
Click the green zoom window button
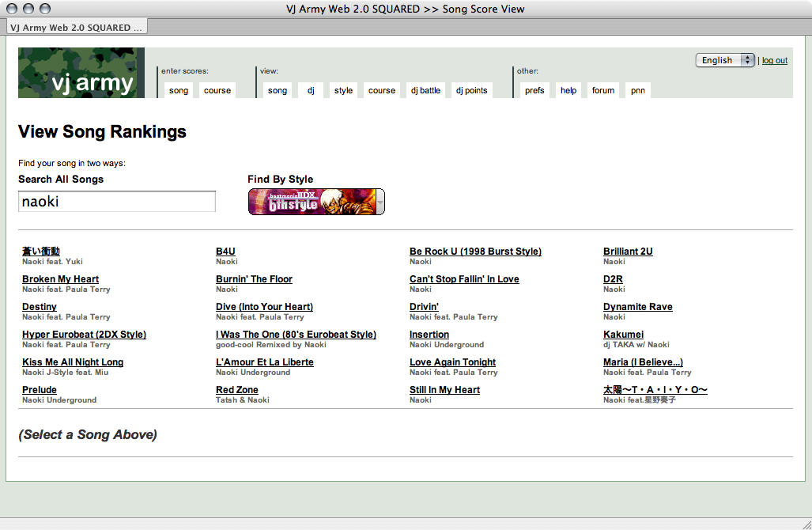[45, 9]
